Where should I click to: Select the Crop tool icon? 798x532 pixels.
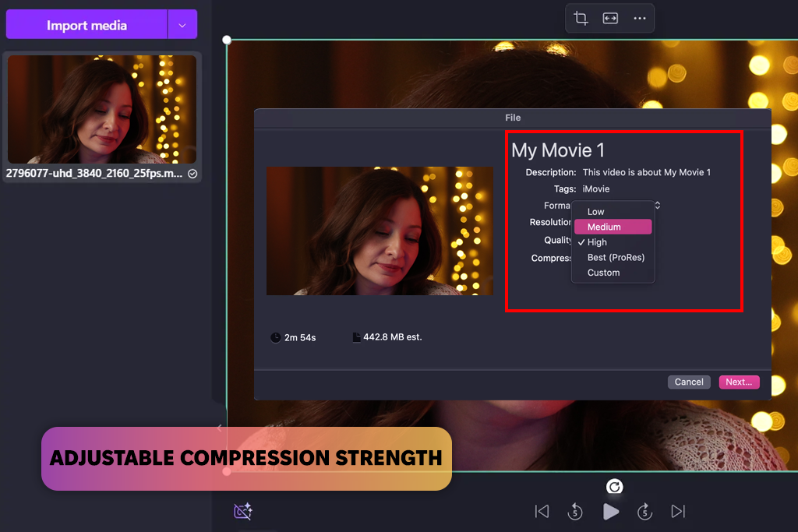coord(581,19)
